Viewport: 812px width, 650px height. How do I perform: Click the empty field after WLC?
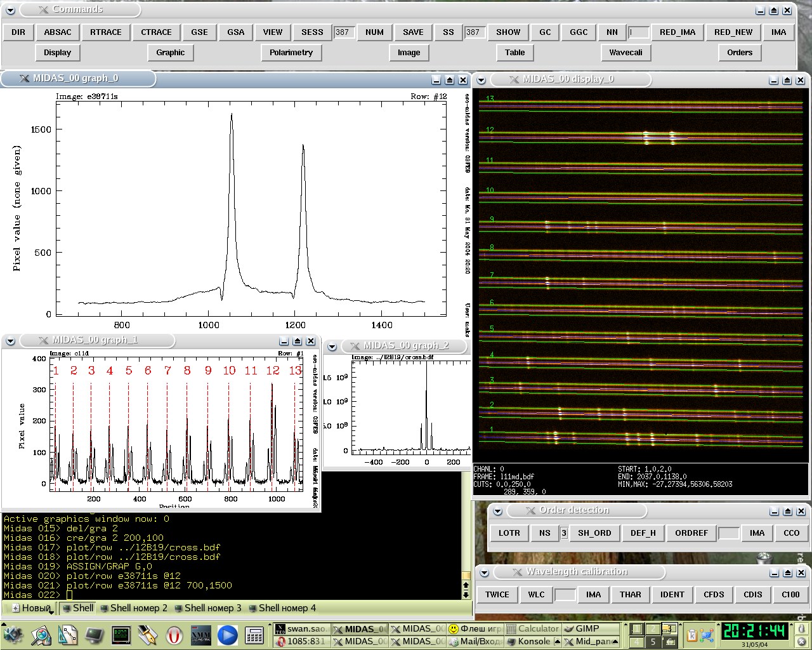tap(565, 595)
